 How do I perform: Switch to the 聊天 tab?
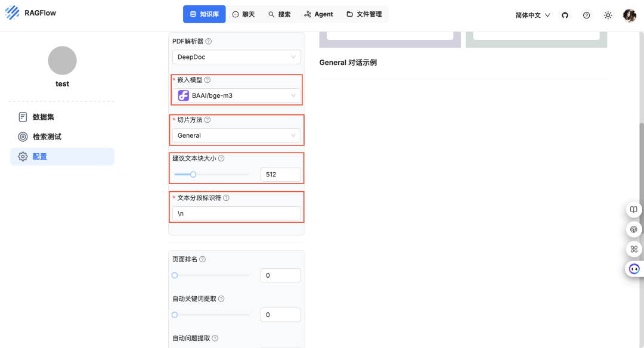243,14
